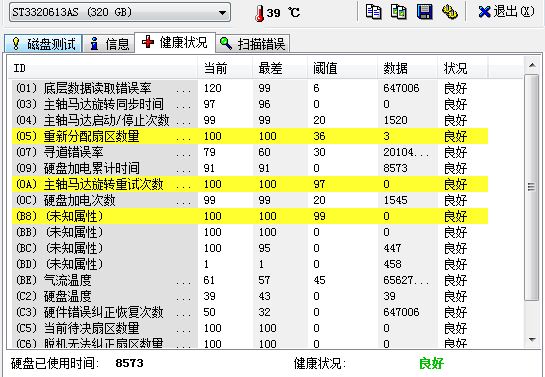Select row (BB) 未知属性

pyautogui.click(x=250, y=232)
